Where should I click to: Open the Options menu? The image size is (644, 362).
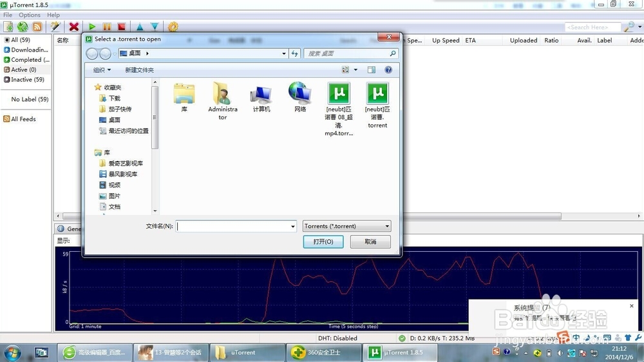point(30,15)
